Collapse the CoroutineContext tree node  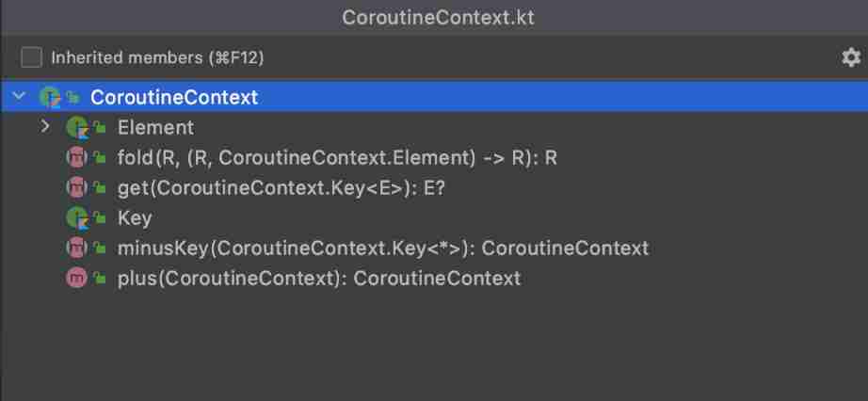click(x=19, y=97)
